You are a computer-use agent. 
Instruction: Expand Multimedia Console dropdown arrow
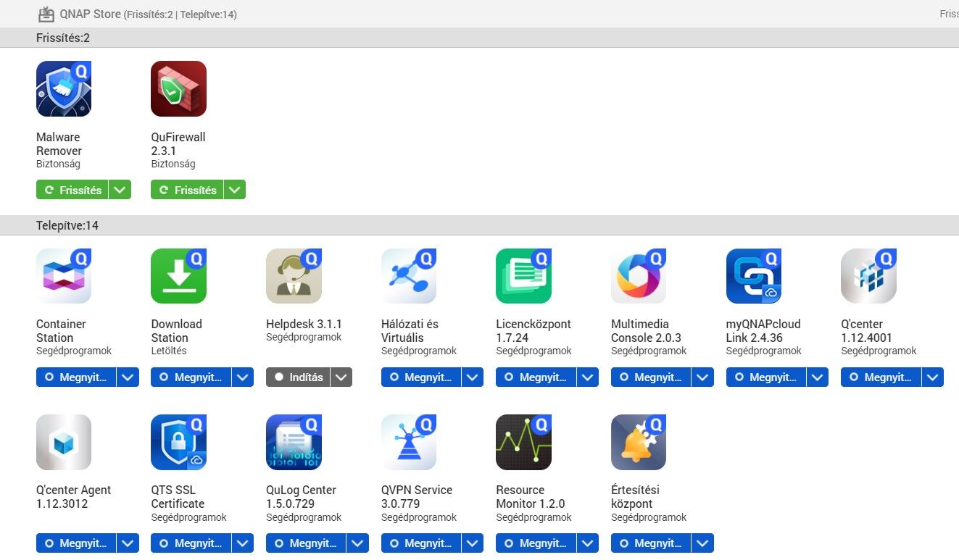click(703, 377)
